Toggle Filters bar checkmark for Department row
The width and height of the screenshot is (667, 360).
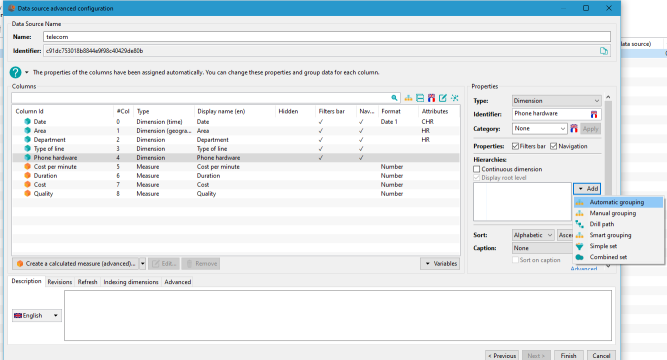coord(321,140)
